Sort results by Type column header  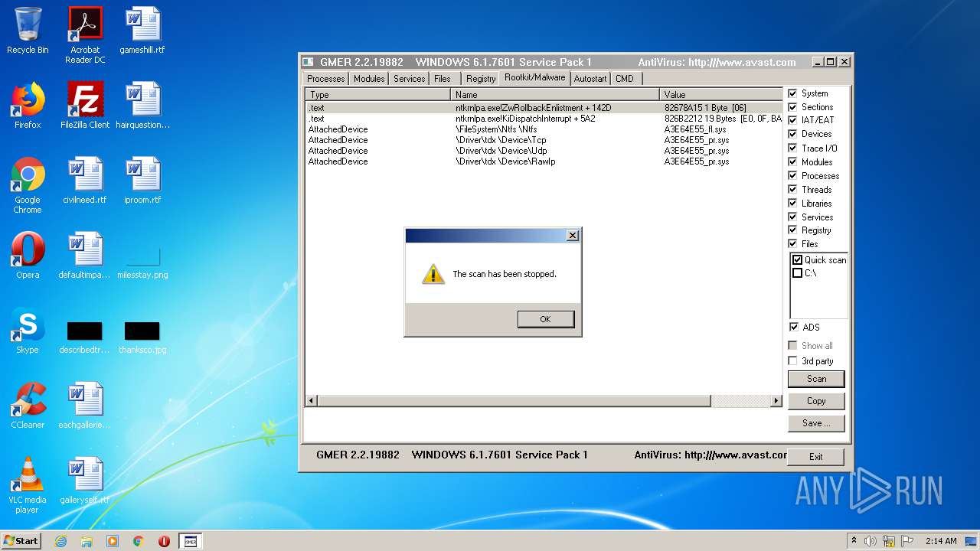coord(378,95)
